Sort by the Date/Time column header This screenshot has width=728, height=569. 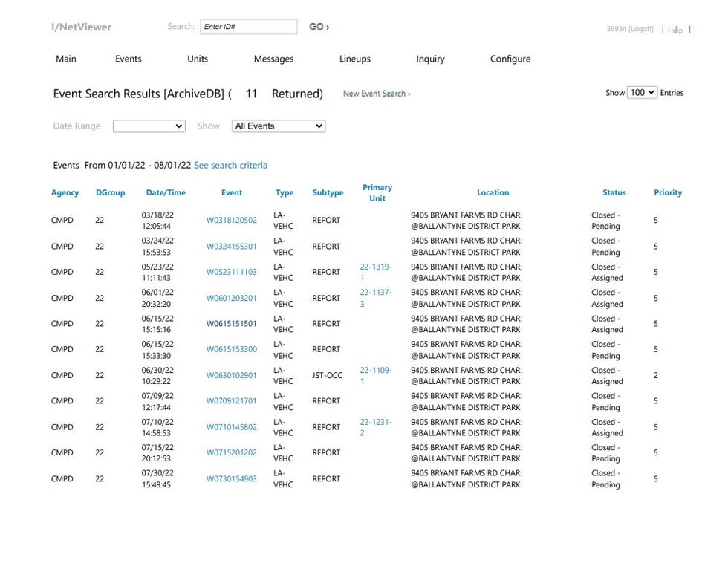click(x=166, y=192)
